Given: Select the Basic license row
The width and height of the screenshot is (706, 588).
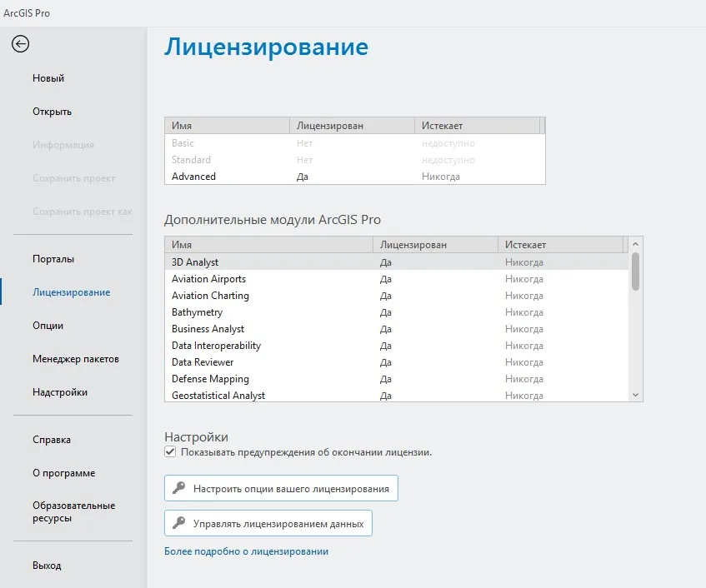Looking at the screenshot, I should coord(355,143).
